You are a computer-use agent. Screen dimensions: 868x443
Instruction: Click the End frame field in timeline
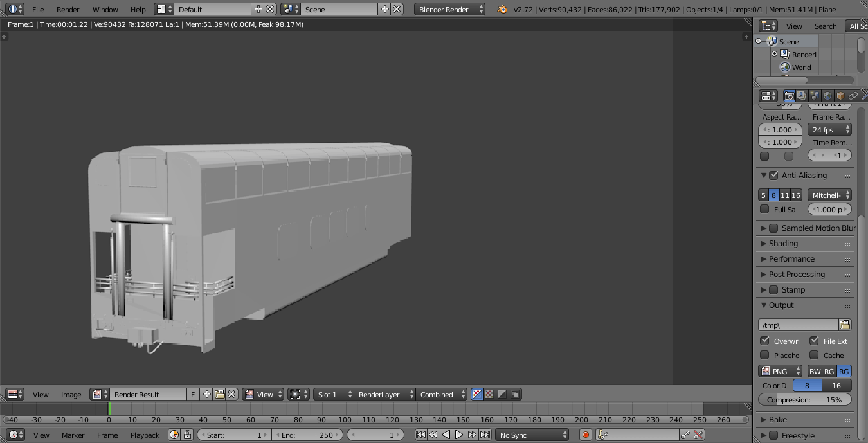click(x=307, y=435)
